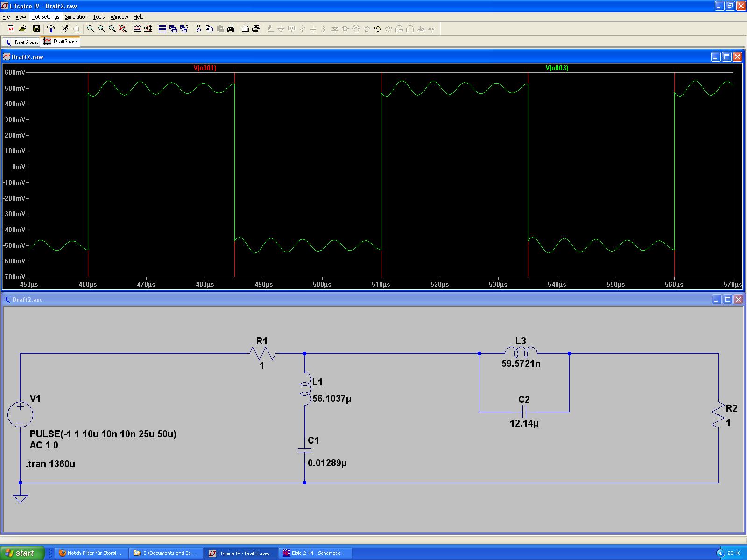
Task: Open the Window menu
Action: (119, 17)
